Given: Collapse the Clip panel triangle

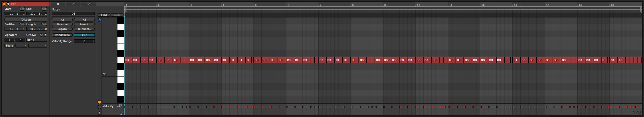Looking at the screenshot, I should [x=8, y=4].
